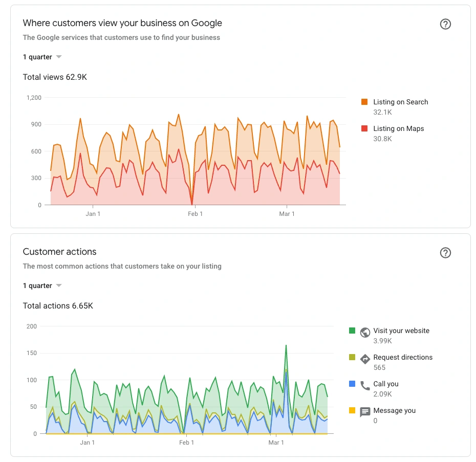Select the Listing on Search legend label
Viewport: 476px width, 462px height.
(x=400, y=102)
